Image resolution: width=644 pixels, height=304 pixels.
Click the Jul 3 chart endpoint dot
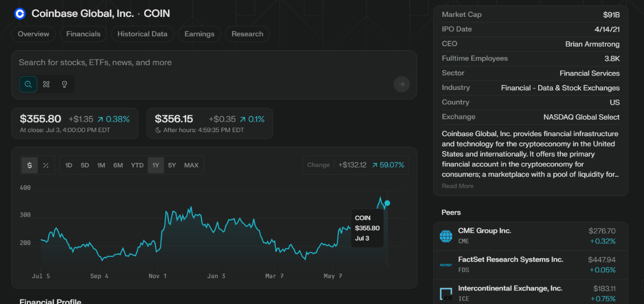coord(387,203)
